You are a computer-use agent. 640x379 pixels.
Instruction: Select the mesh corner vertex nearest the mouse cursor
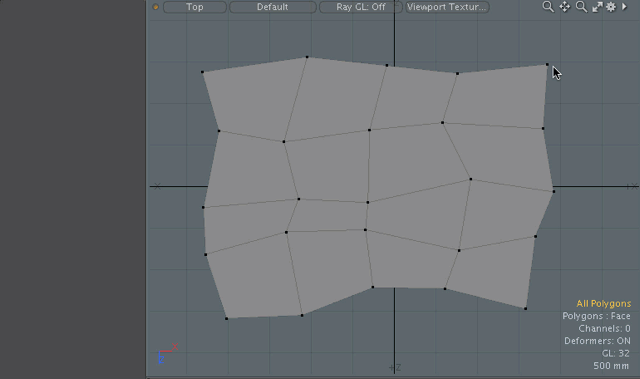coord(547,64)
